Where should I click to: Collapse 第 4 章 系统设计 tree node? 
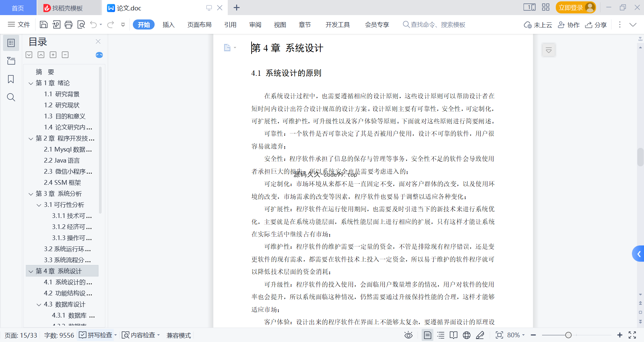pyautogui.click(x=31, y=271)
